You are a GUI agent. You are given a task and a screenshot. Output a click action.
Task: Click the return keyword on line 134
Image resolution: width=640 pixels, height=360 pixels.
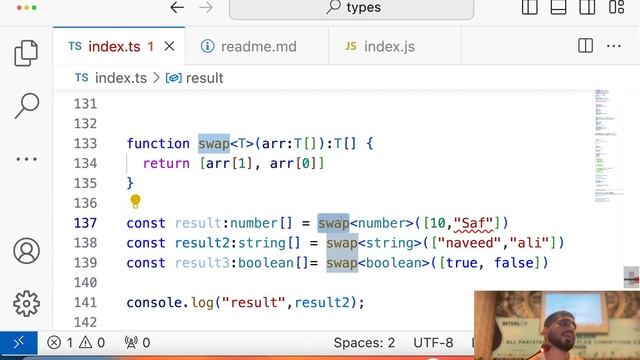coord(166,163)
